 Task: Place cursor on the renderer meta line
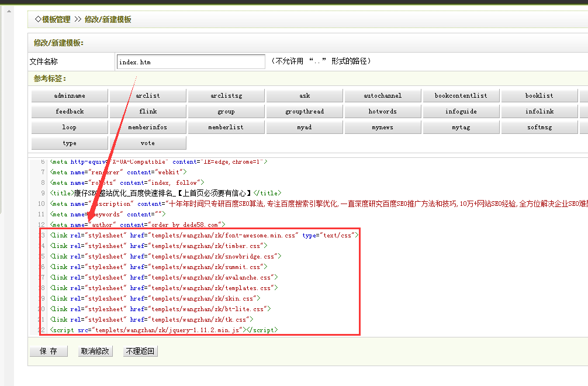tap(119, 172)
